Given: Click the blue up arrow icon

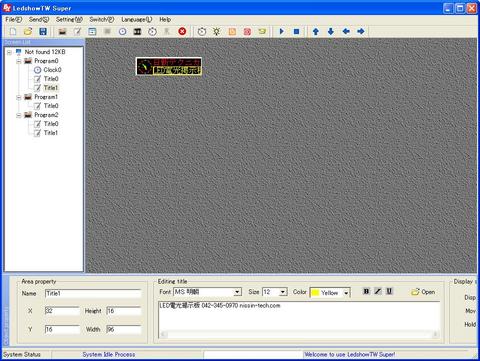Looking at the screenshot, I should point(316,32).
